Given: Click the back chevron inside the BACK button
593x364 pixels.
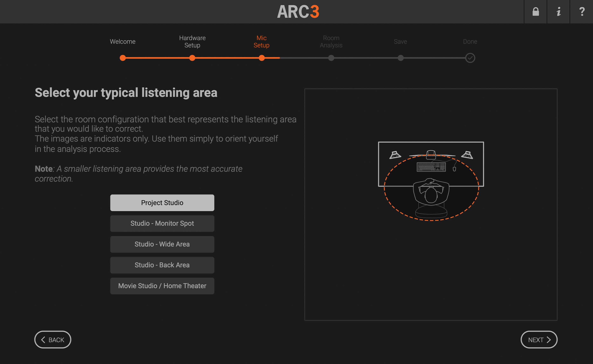Looking at the screenshot, I should point(44,340).
